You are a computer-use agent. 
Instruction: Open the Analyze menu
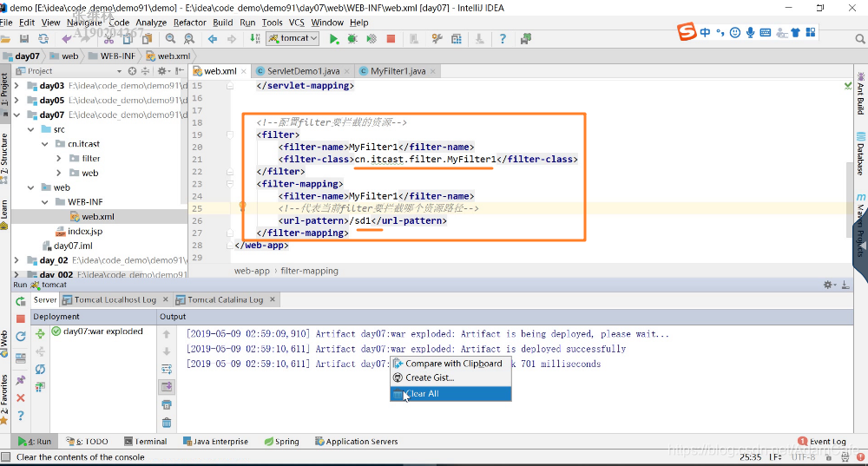[x=151, y=23]
